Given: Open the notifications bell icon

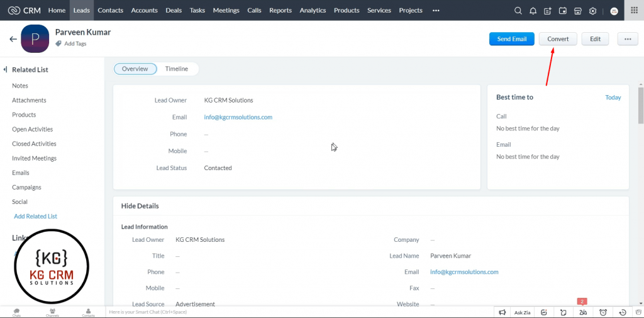Looking at the screenshot, I should 533,11.
